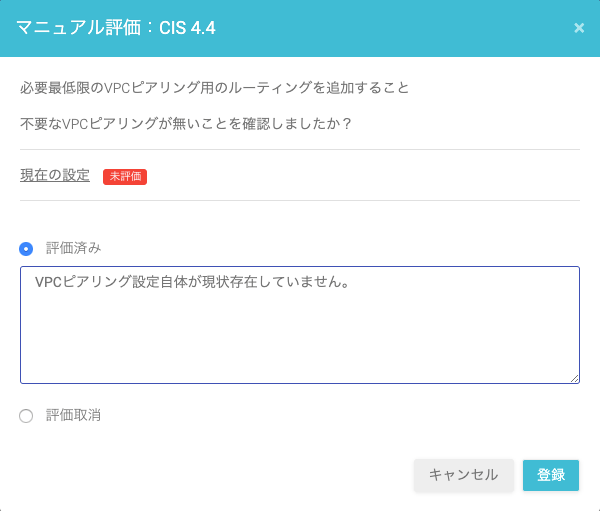Viewport: 600px width, 511px height.
Task: Focus the evaluation comment text area
Action: point(300,325)
